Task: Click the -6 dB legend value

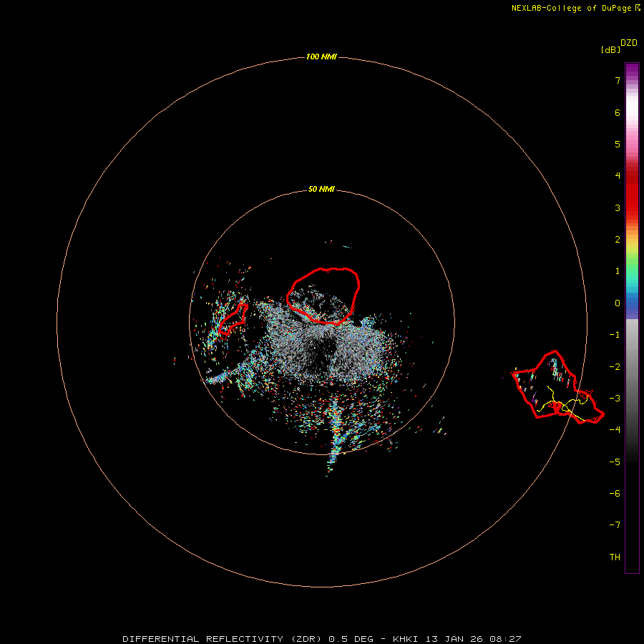Action: [x=615, y=494]
